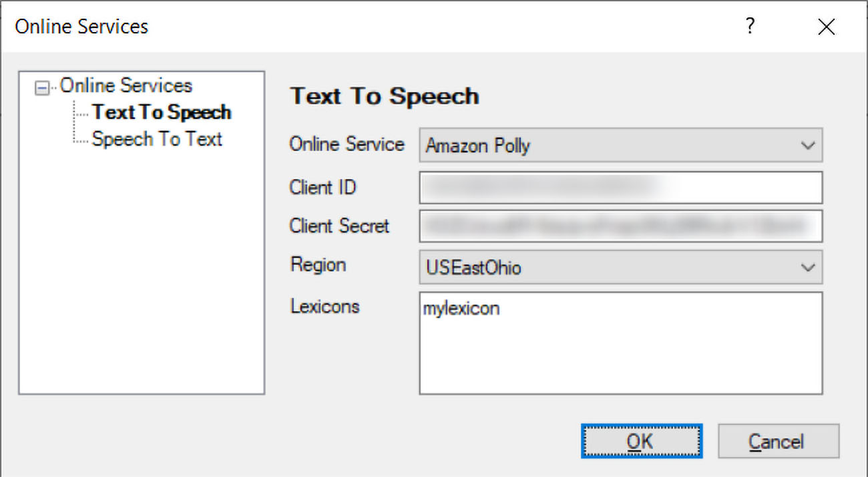This screenshot has width=868, height=477.
Task: Click the question mark help button
Action: tap(750, 27)
